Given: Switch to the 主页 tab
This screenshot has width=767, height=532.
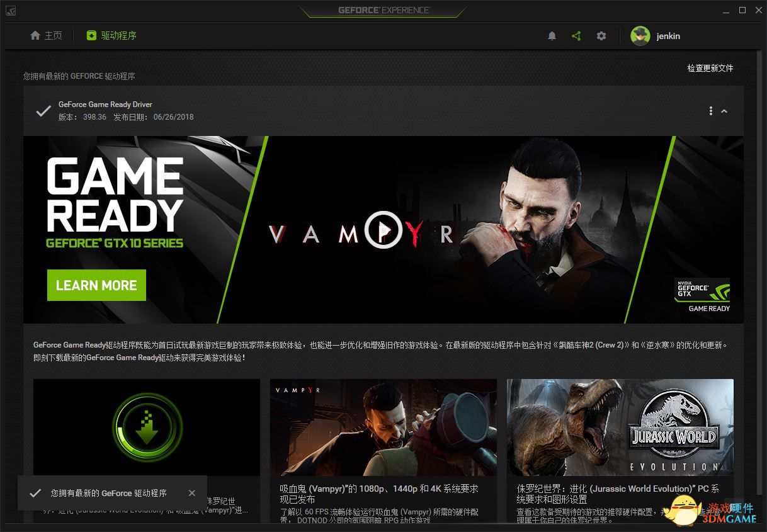Looking at the screenshot, I should coord(47,35).
